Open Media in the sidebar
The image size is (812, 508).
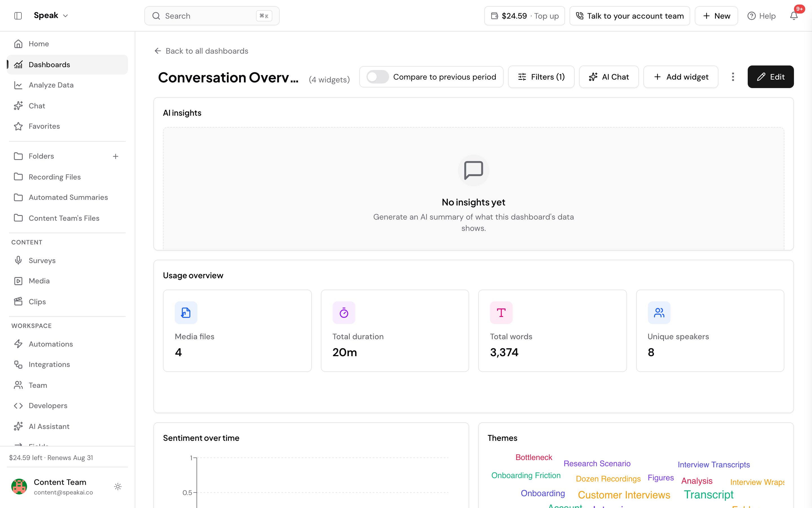click(67, 281)
